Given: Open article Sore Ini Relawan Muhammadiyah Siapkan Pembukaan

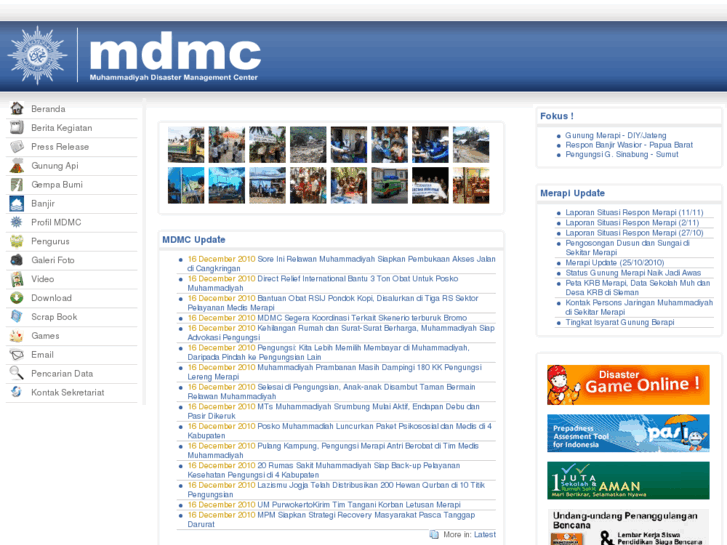Looking at the screenshot, I should tap(341, 263).
